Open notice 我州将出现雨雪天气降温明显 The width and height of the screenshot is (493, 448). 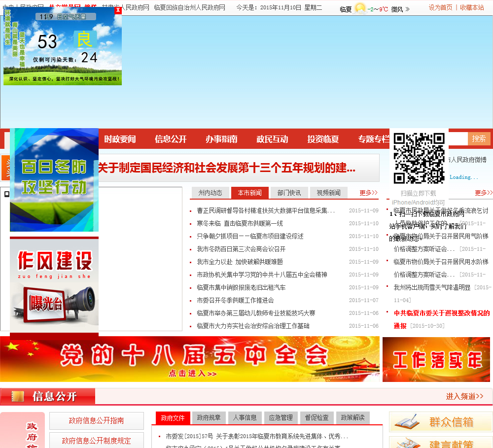coord(432,288)
